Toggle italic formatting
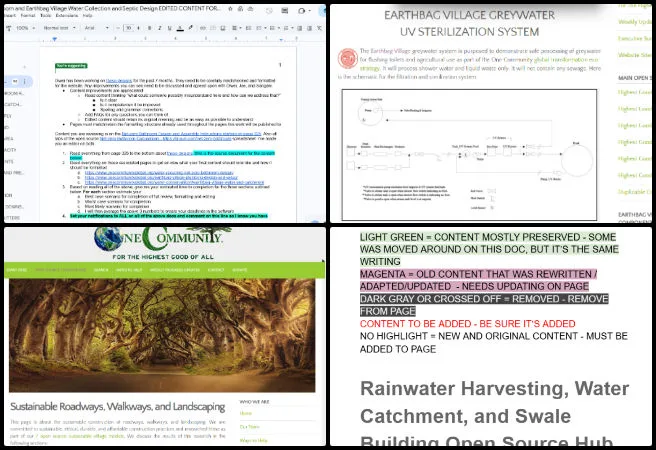Image resolution: width=656 pixels, height=450 pixels. 159,28
